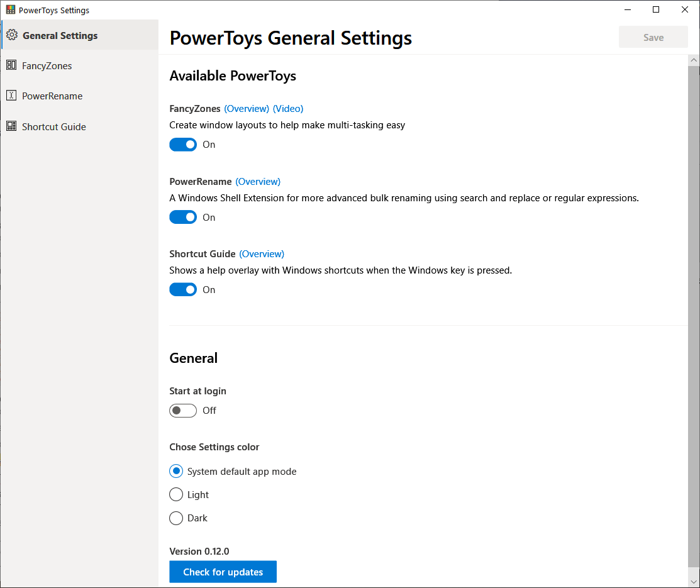Open the General Settings page

pyautogui.click(x=60, y=36)
